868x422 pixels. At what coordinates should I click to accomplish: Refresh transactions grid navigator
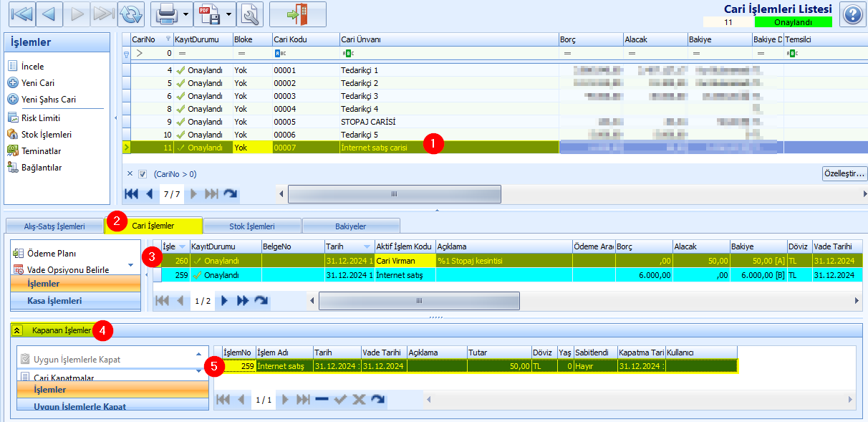261,301
